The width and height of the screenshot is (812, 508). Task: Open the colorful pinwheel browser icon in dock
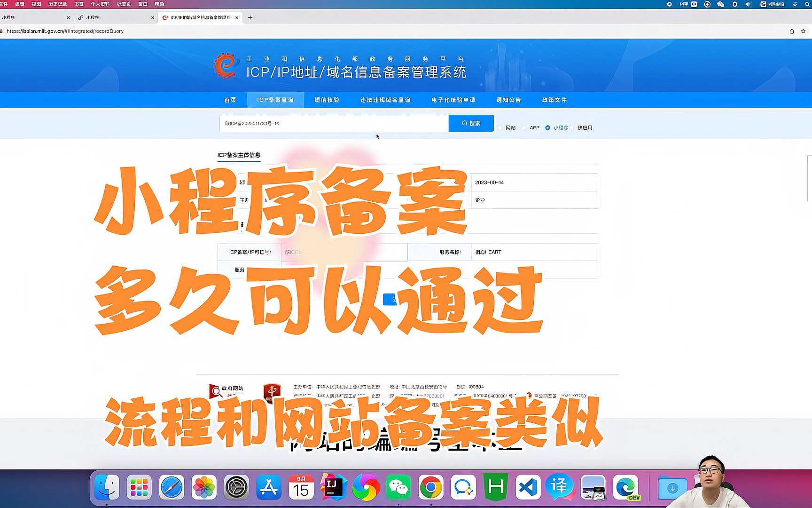366,487
